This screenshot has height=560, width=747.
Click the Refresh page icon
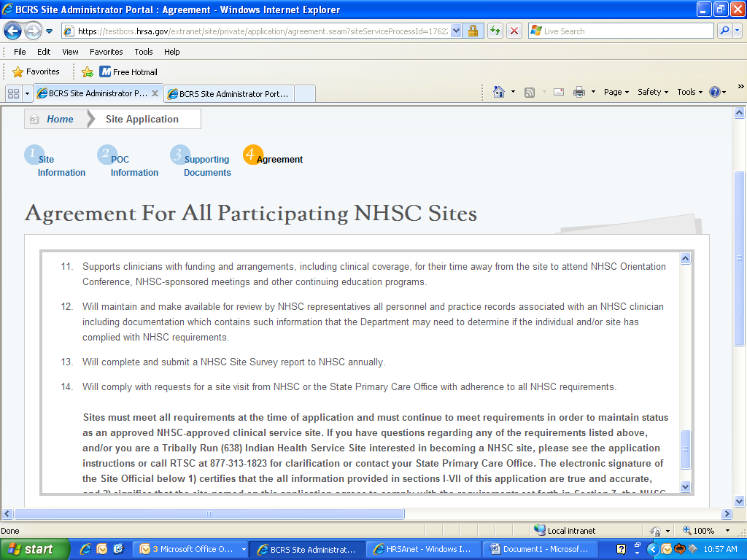pyautogui.click(x=495, y=31)
